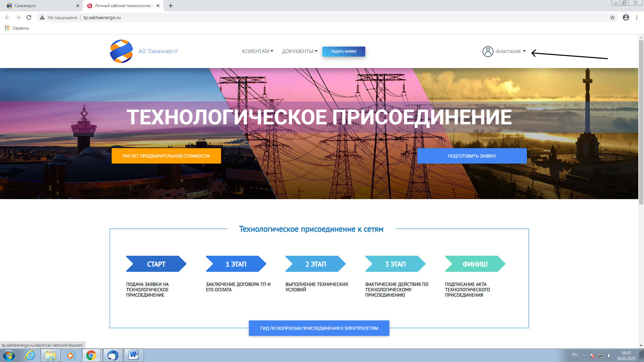
Task: Open media player taskbar icon
Action: 71,355
